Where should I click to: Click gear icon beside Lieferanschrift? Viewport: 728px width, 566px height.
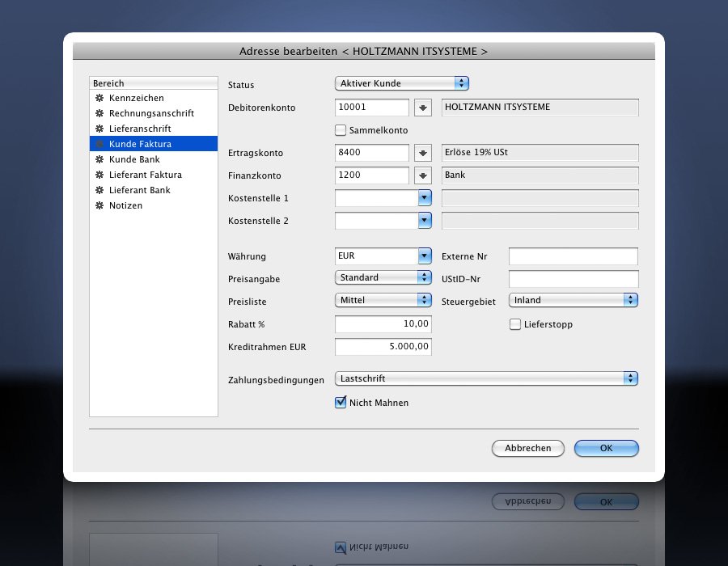[x=99, y=129]
